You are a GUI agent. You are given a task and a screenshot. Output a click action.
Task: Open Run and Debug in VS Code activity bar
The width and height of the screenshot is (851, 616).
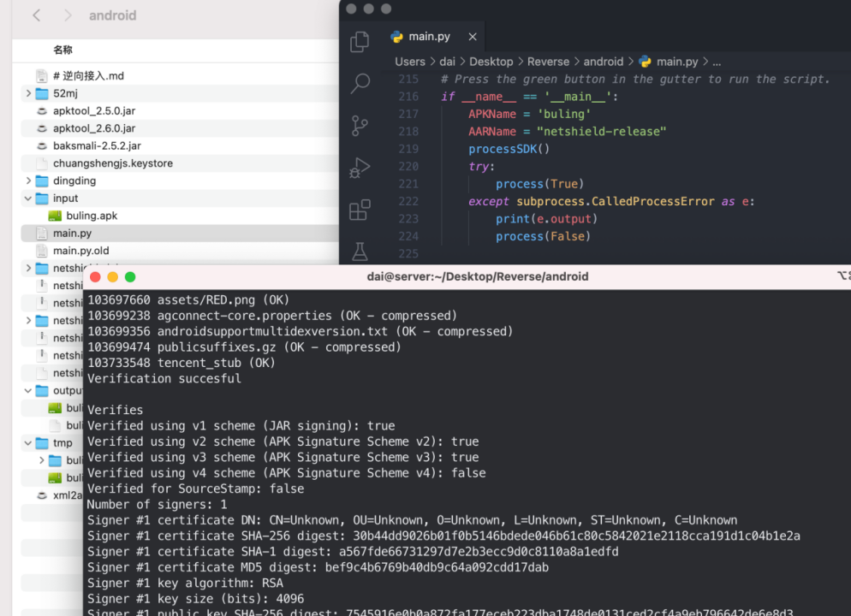coord(360,168)
